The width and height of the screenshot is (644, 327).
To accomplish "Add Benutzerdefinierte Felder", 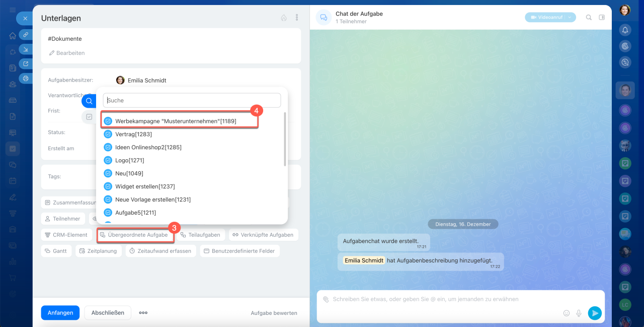I will click(x=239, y=251).
